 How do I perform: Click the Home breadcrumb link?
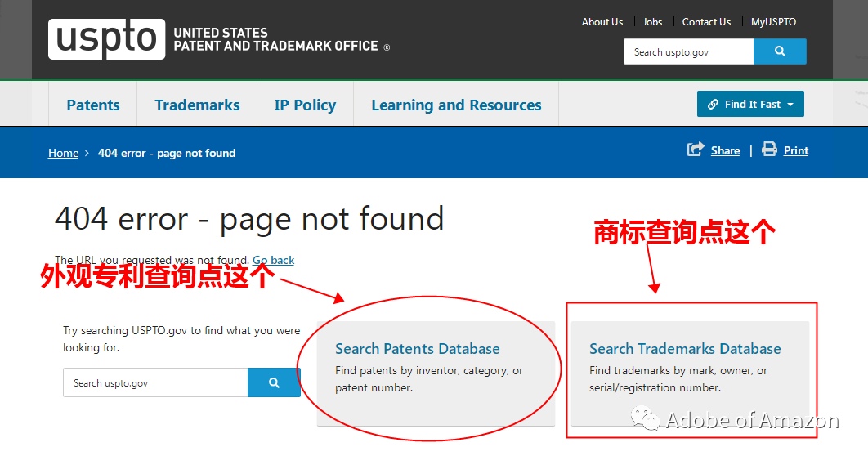point(63,154)
